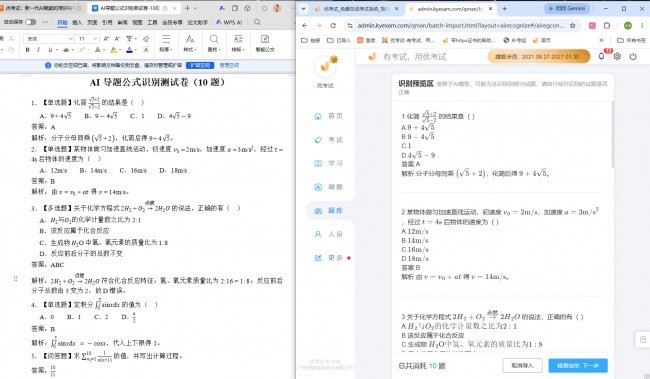Open 考试 in the sidebar
The height and width of the screenshot is (379, 650).
329,140
